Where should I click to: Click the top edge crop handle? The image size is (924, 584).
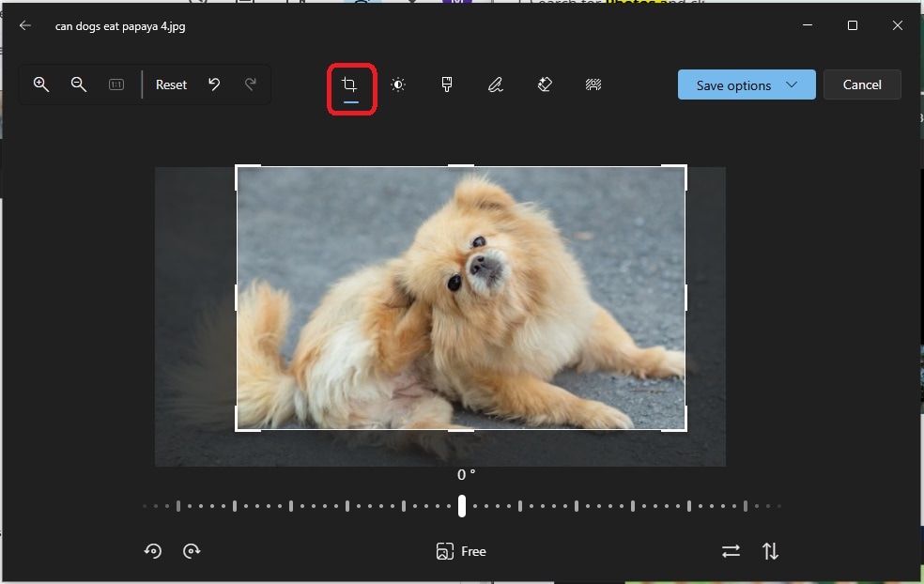coord(461,166)
